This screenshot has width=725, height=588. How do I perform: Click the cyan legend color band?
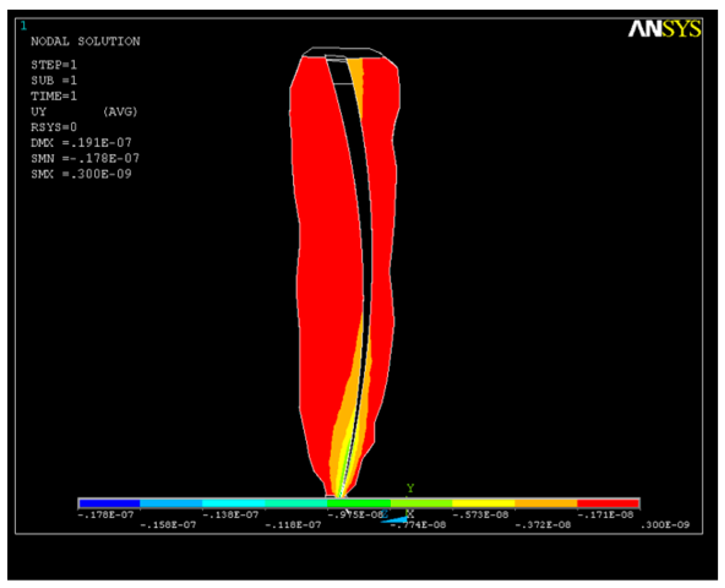[233, 503]
